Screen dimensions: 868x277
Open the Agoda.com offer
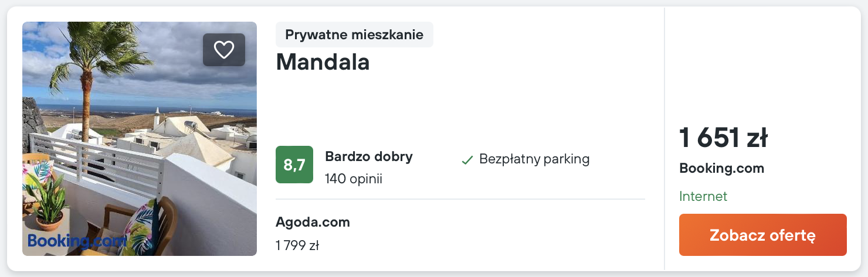313,222
